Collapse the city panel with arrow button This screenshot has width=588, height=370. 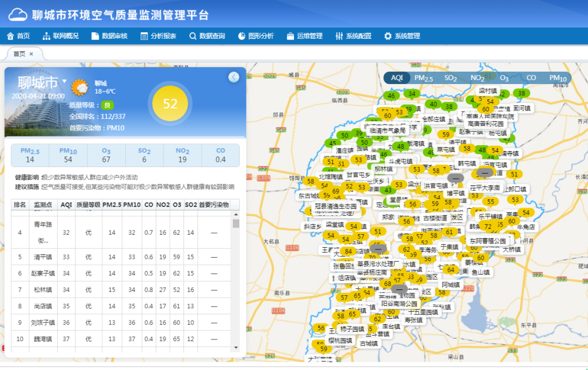pos(233,77)
